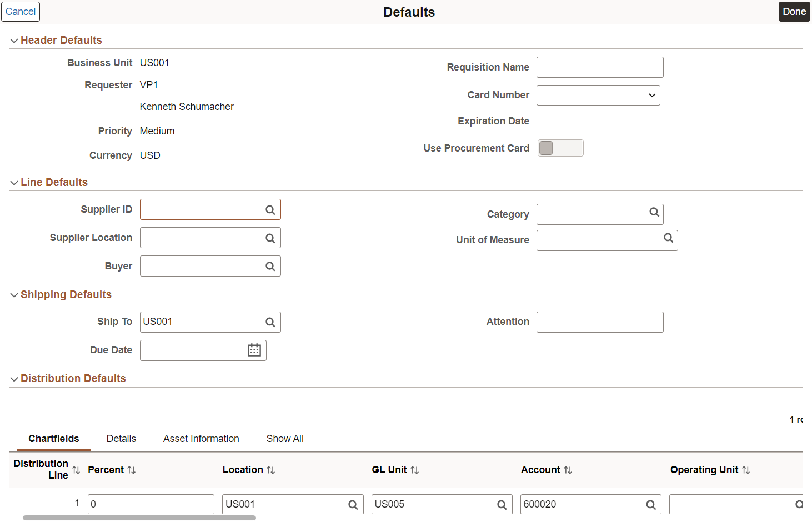The height and width of the screenshot is (522, 812).
Task: Collapse the Shipping Defaults section
Action: [x=14, y=294]
